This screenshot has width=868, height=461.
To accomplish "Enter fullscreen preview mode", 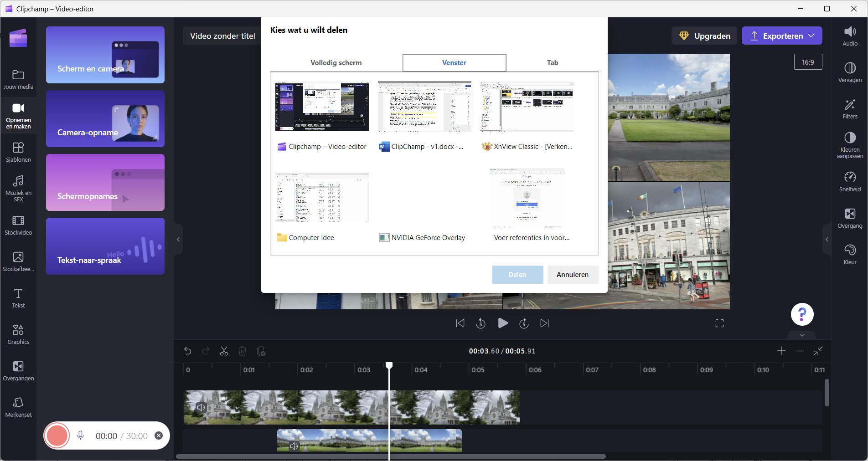I will 719,323.
